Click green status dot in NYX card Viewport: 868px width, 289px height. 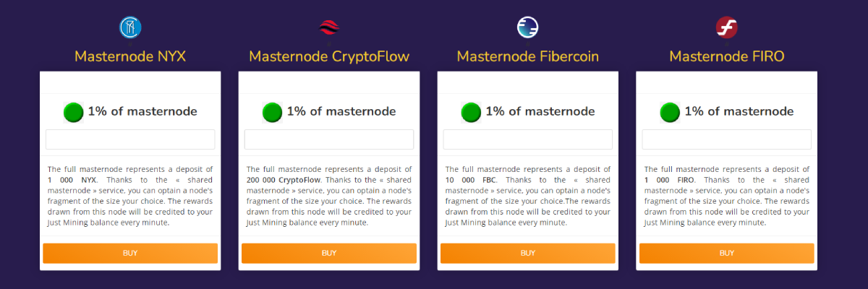74,112
